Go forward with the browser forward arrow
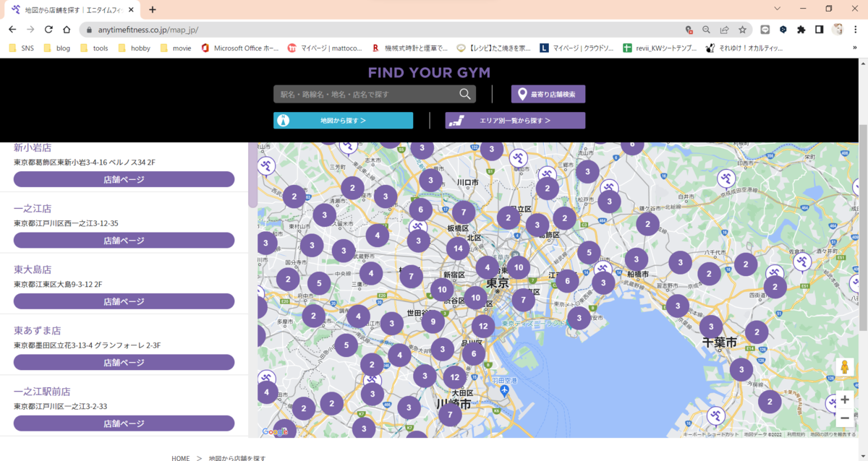 pyautogui.click(x=30, y=30)
